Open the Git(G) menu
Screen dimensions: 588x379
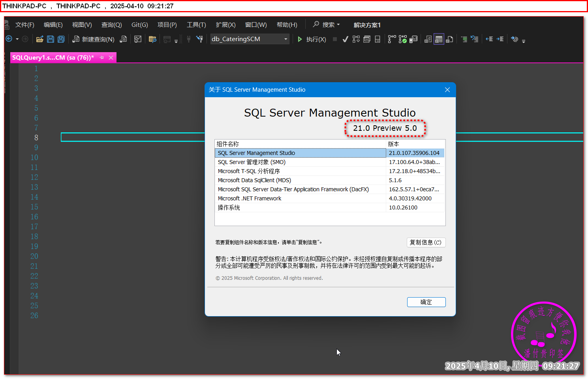140,25
